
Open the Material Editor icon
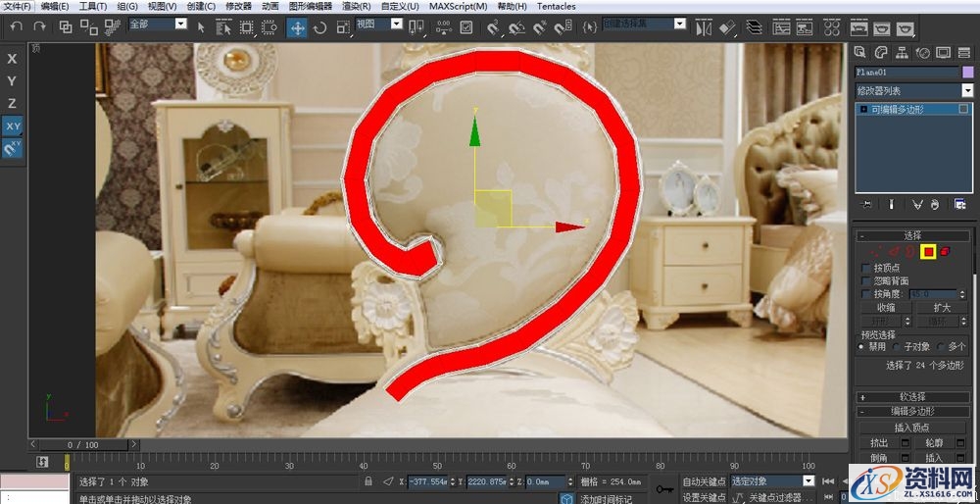(x=831, y=28)
